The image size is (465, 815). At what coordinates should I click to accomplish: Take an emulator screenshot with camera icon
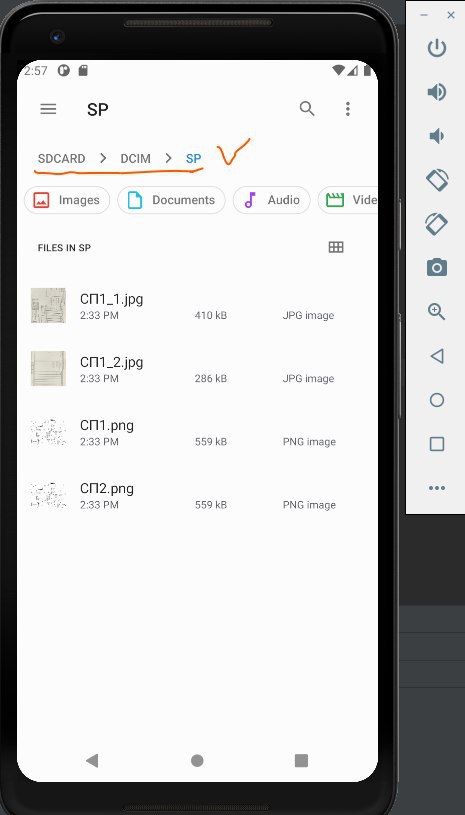click(437, 267)
